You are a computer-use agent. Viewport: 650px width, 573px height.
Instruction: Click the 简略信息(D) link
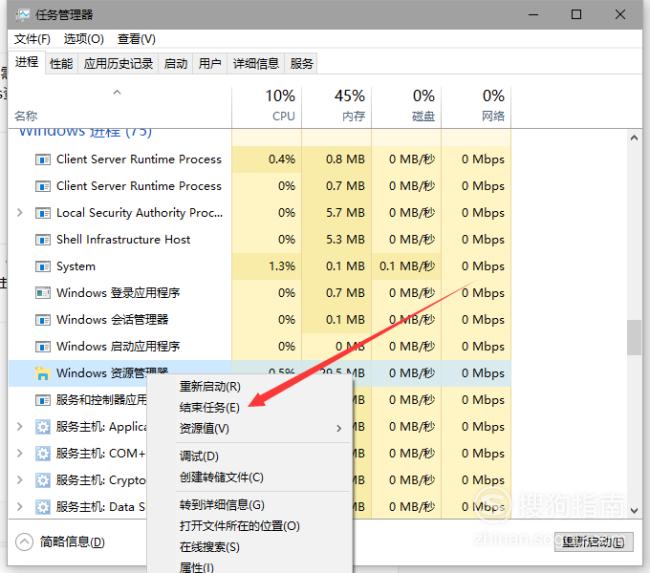(72, 541)
